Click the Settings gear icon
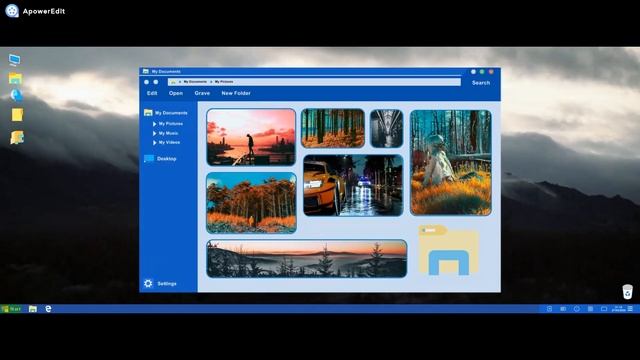 (148, 284)
